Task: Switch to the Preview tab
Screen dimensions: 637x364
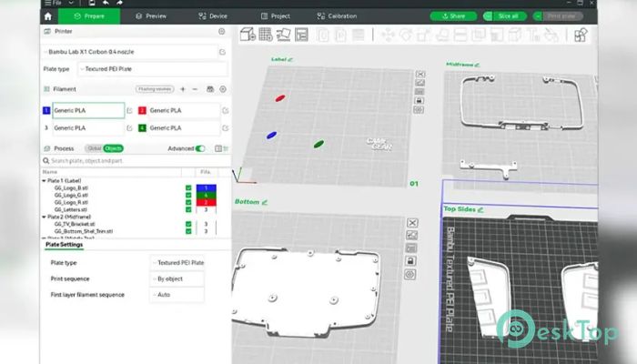Action: (151, 16)
